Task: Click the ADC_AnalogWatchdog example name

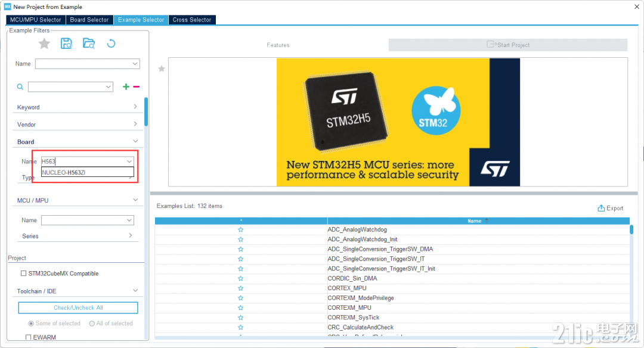Action: click(x=357, y=229)
